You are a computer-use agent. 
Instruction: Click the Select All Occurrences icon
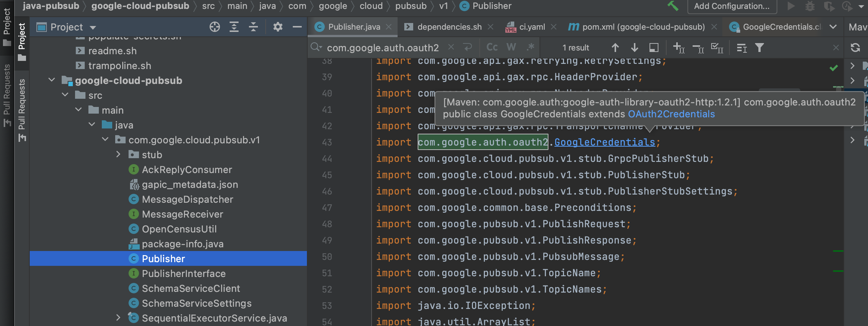[717, 48]
